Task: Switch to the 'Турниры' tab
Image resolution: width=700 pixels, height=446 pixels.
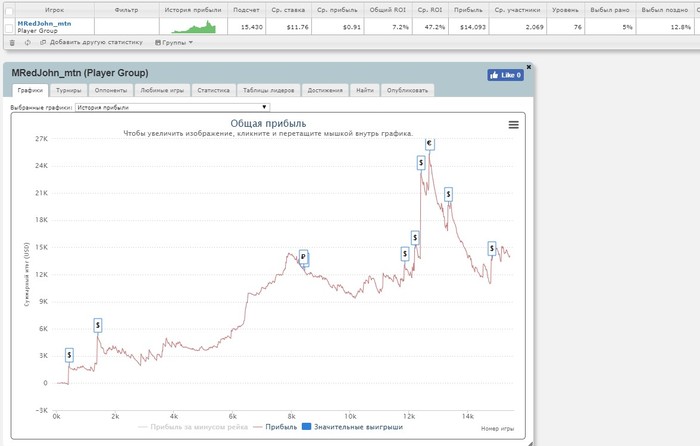Action: (68, 90)
